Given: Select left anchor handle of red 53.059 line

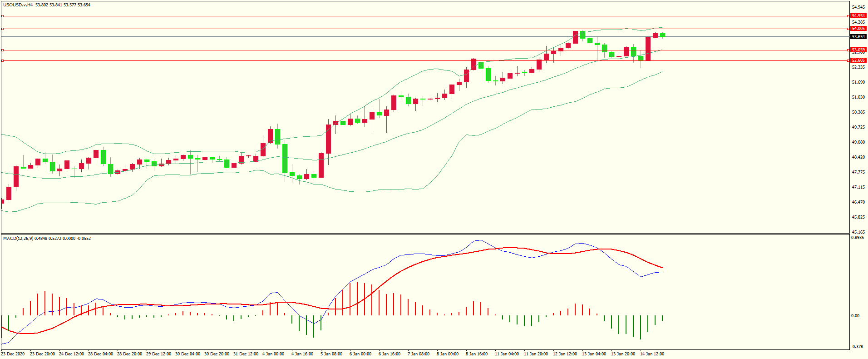Looking at the screenshot, I should coord(2,50).
